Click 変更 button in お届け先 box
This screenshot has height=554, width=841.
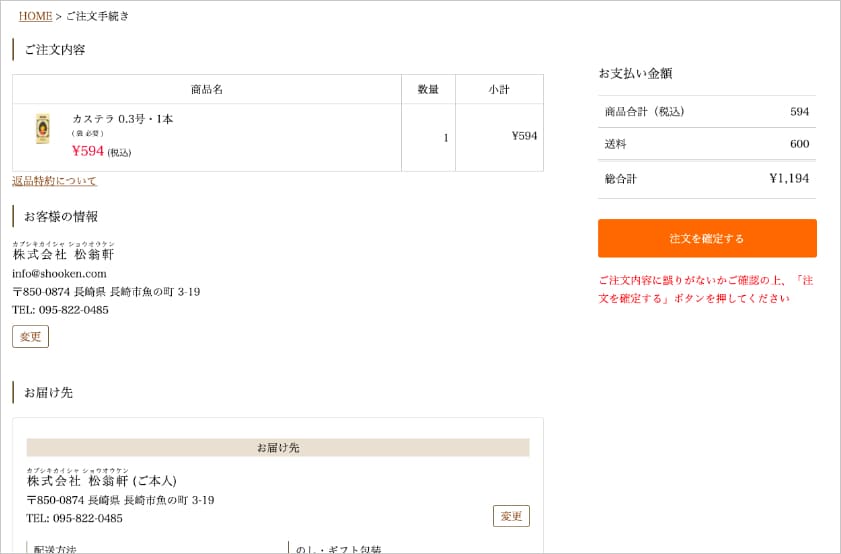pyautogui.click(x=511, y=516)
